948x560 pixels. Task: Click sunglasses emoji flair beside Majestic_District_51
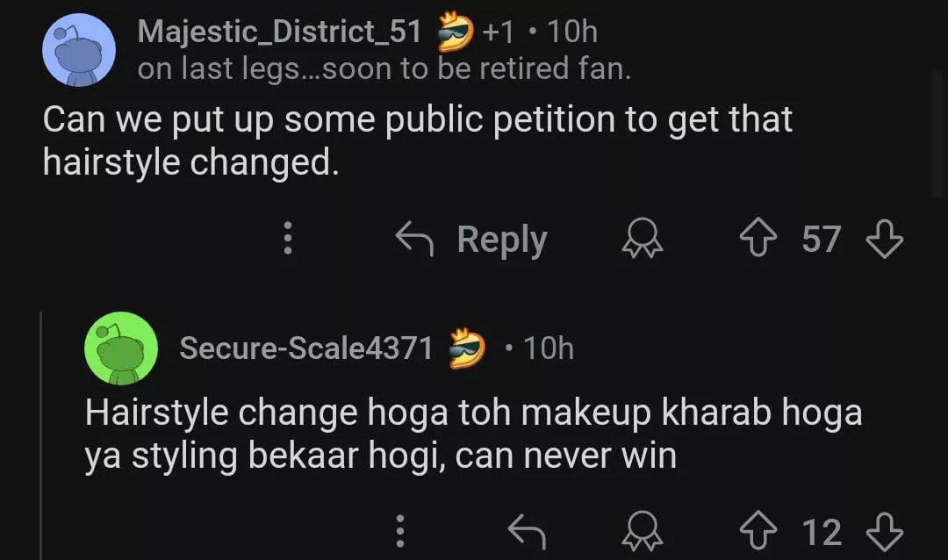pos(456,32)
